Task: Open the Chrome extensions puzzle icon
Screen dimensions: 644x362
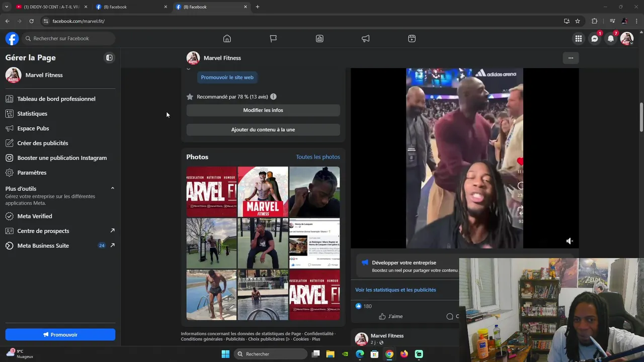Action: [x=594, y=21]
